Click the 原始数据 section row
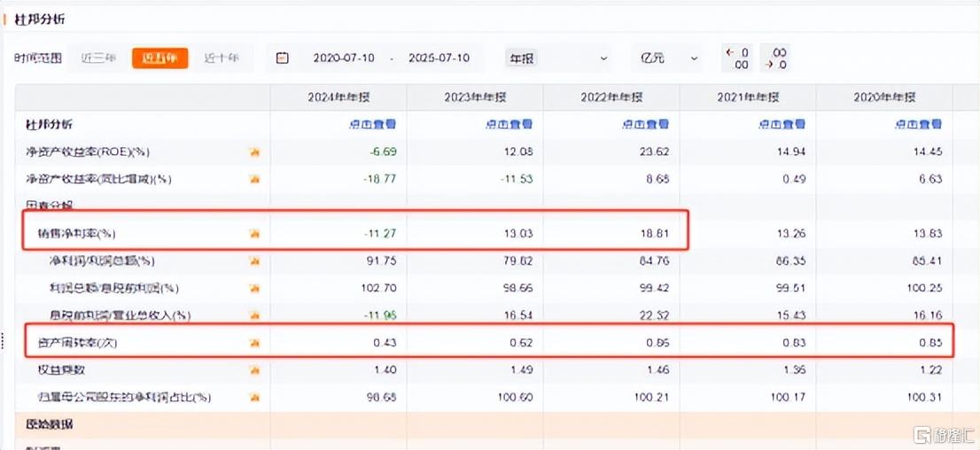This screenshot has width=980, height=450. tap(50, 424)
